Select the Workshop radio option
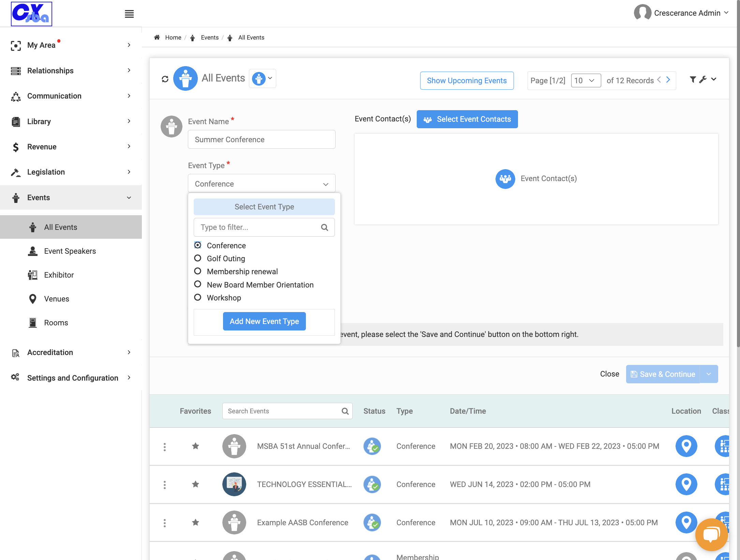The height and width of the screenshot is (560, 740). 197,297
